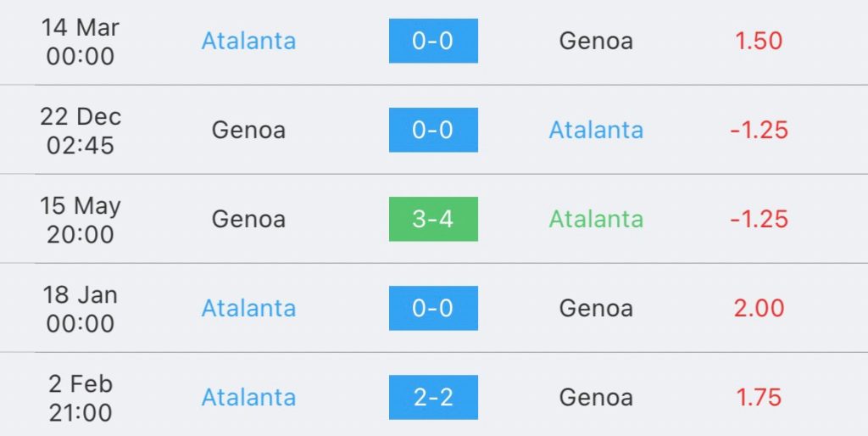Click the 1.50 handicap value
The image size is (868, 436).
point(759,41)
